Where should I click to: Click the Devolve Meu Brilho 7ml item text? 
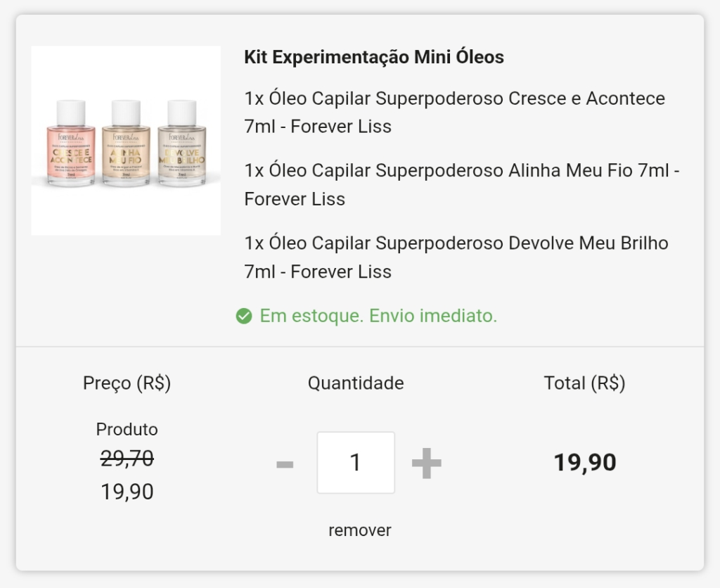pos(456,257)
